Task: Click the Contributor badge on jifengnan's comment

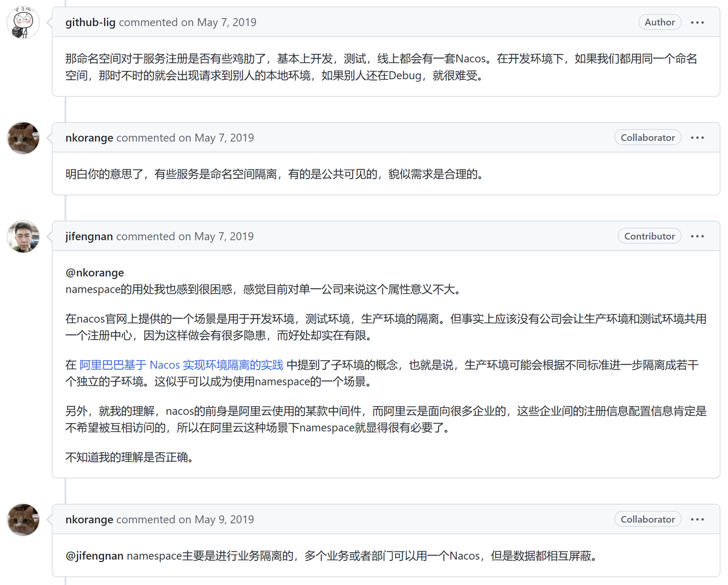Action: tap(649, 236)
